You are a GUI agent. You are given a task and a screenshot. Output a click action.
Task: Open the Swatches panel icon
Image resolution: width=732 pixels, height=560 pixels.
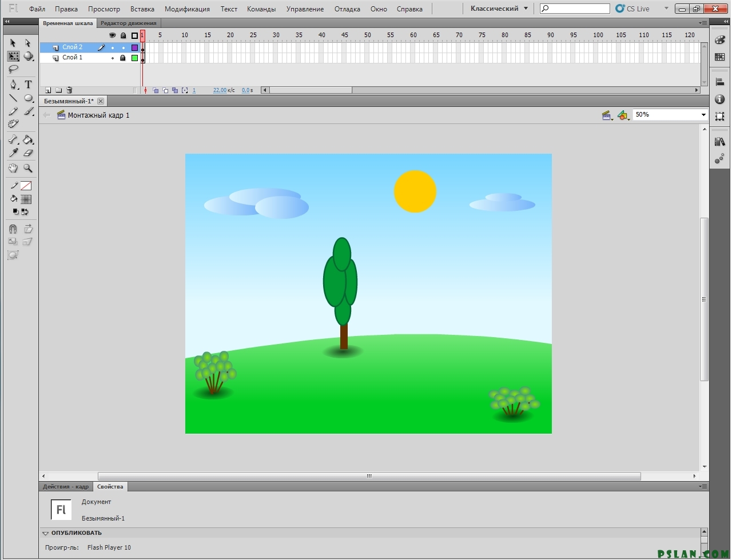pyautogui.click(x=720, y=57)
